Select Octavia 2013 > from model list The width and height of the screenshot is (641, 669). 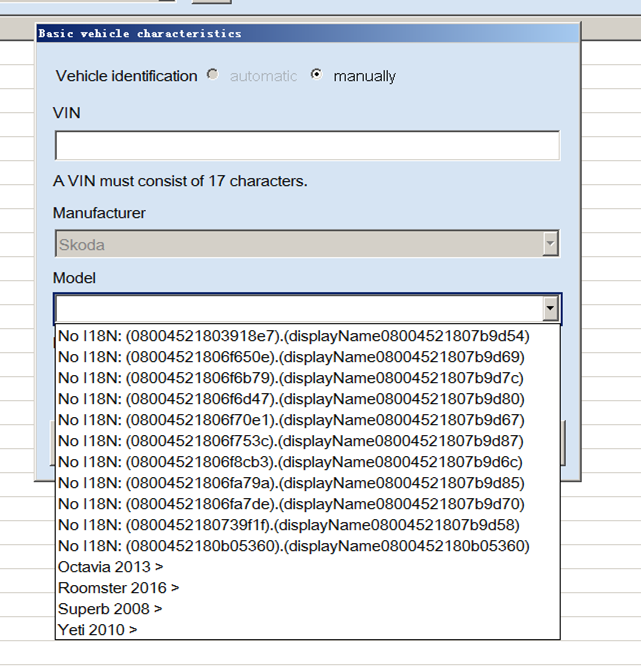click(307, 567)
